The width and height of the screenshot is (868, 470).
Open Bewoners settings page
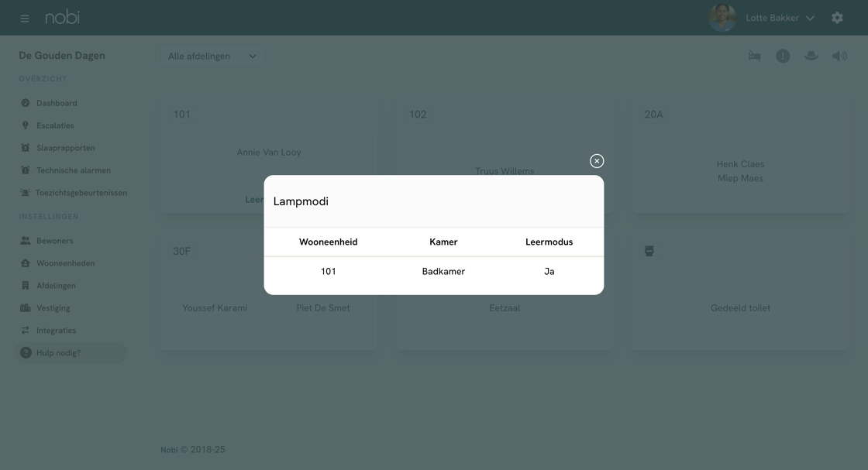(54, 241)
